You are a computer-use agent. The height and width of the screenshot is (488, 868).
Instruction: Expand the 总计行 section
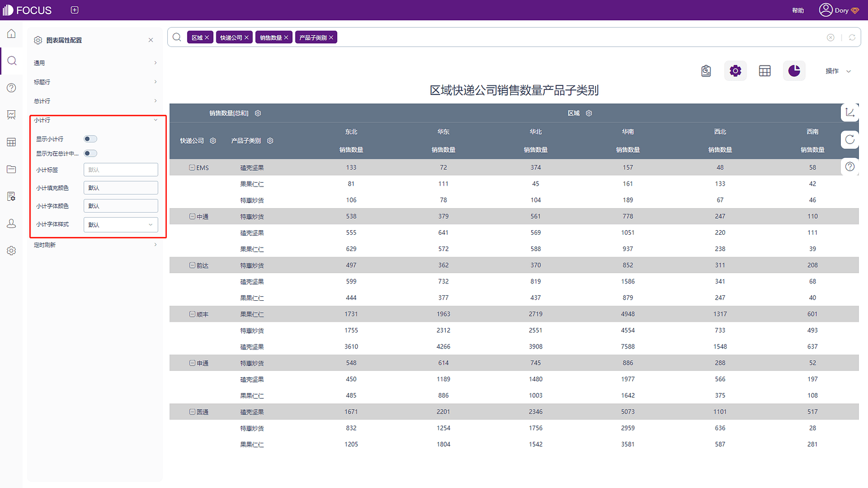[95, 101]
